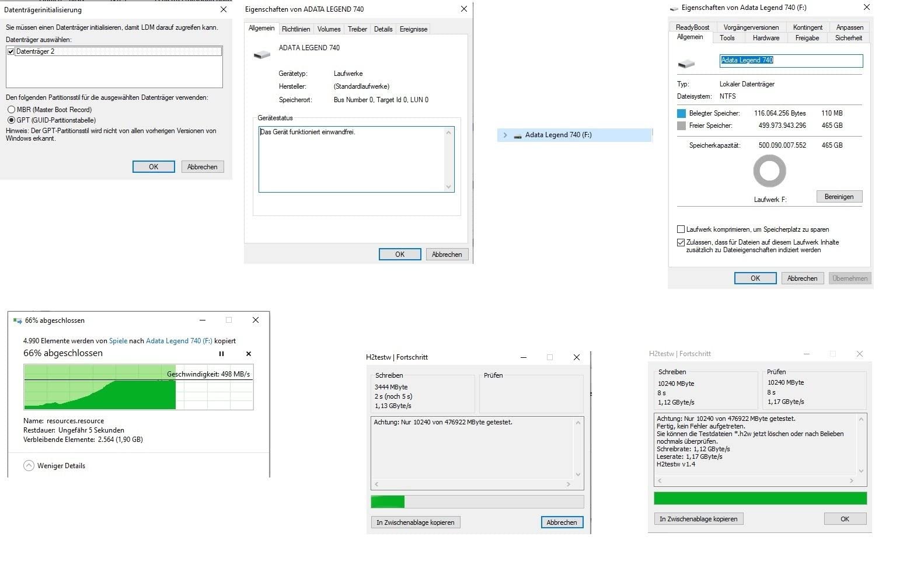Select MBR (Master Boot Record) option

pos(11,110)
